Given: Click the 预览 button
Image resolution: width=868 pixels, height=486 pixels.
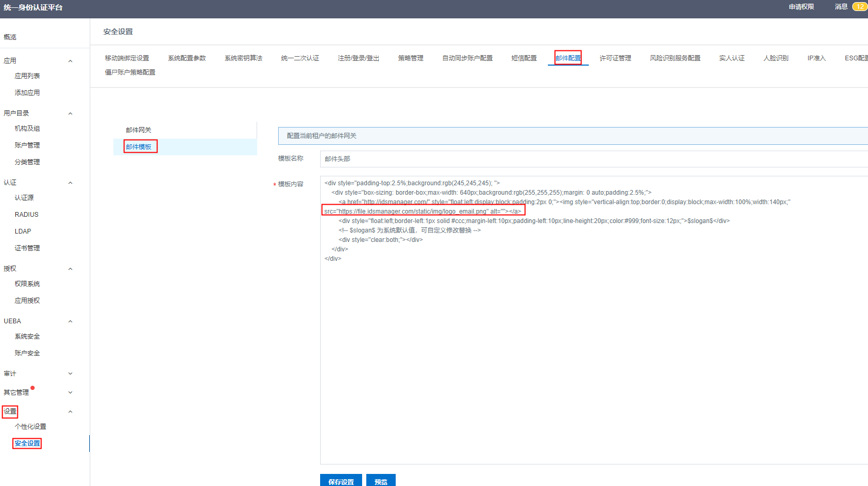Looking at the screenshot, I should coord(381,481).
